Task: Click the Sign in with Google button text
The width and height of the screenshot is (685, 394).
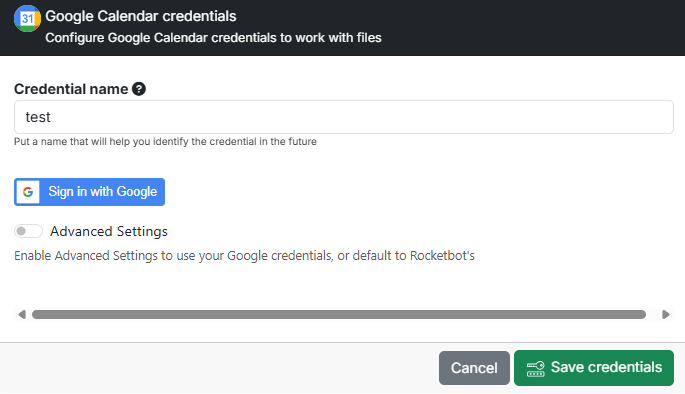Action: (x=103, y=192)
